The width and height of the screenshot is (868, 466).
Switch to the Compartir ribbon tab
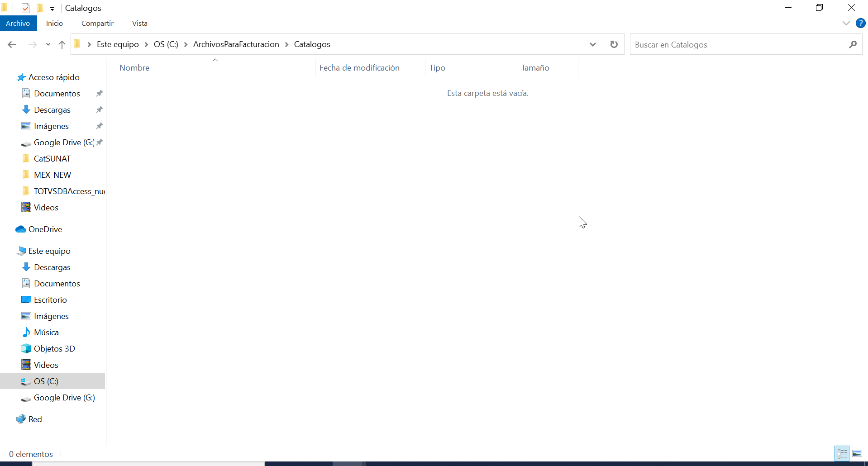click(x=97, y=23)
